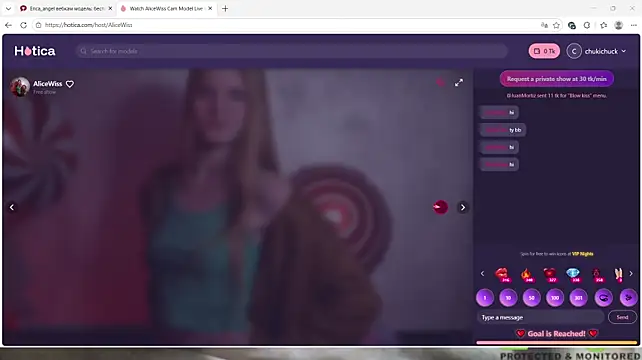
Task: Click the search magnifier icon
Action: pos(84,51)
